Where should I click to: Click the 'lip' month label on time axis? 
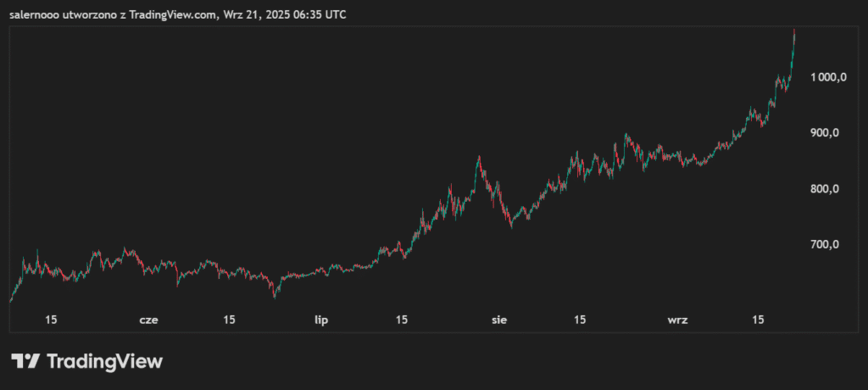coord(321,320)
